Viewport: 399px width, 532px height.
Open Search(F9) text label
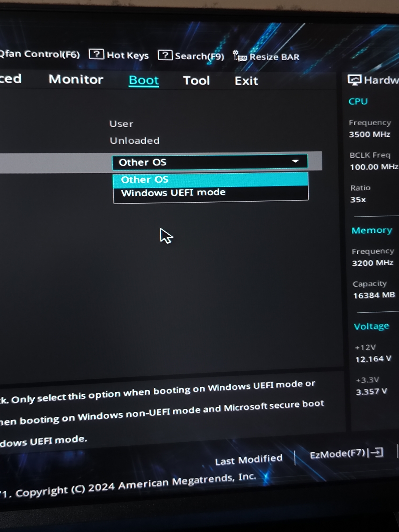(x=199, y=56)
